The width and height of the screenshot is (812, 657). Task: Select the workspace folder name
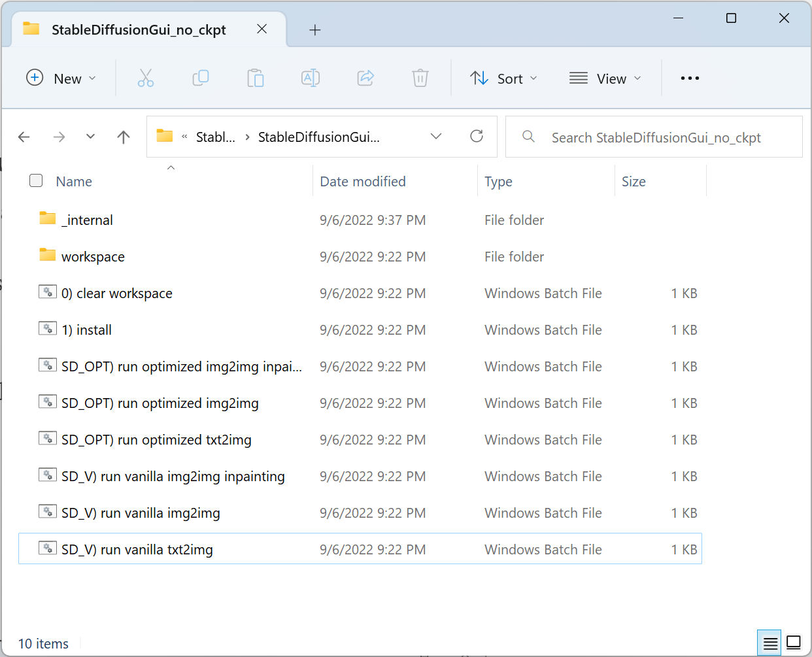pyautogui.click(x=93, y=257)
